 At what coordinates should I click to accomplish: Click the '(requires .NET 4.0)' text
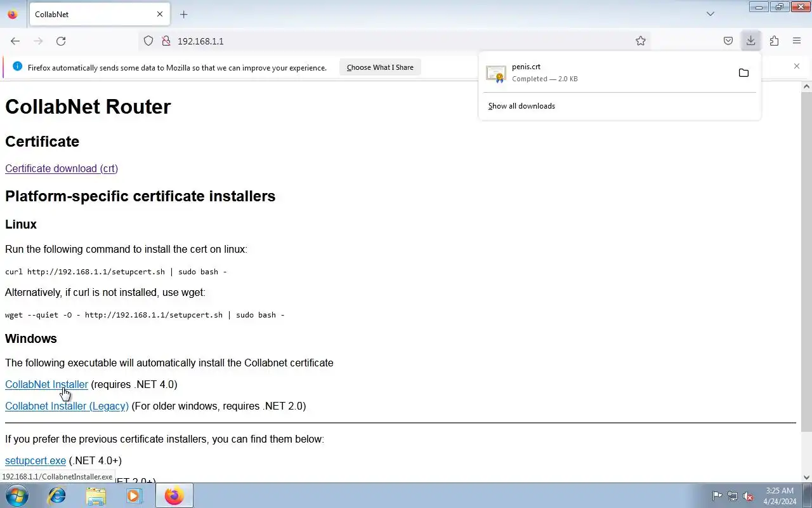pos(134,384)
